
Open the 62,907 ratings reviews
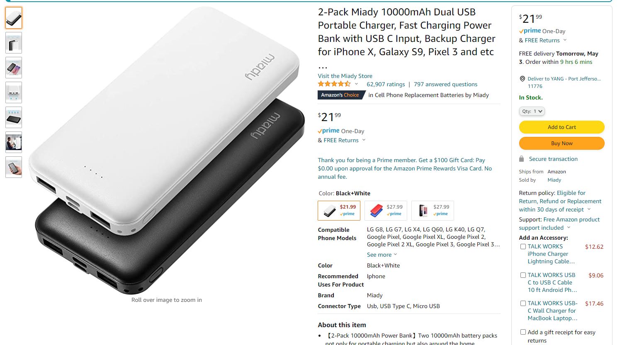click(386, 84)
